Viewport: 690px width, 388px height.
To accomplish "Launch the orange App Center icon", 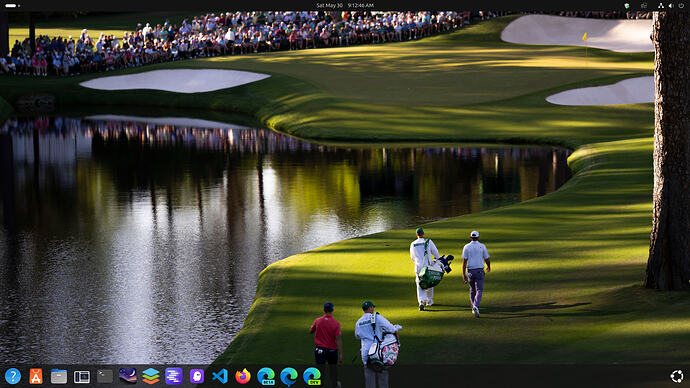I will pyautogui.click(x=36, y=376).
